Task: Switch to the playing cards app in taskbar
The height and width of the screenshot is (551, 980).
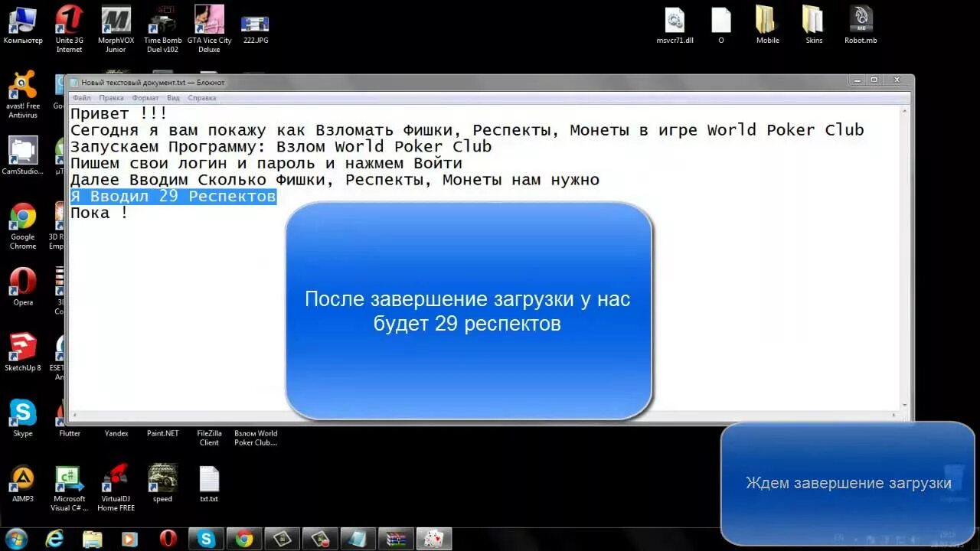Action: [434, 539]
